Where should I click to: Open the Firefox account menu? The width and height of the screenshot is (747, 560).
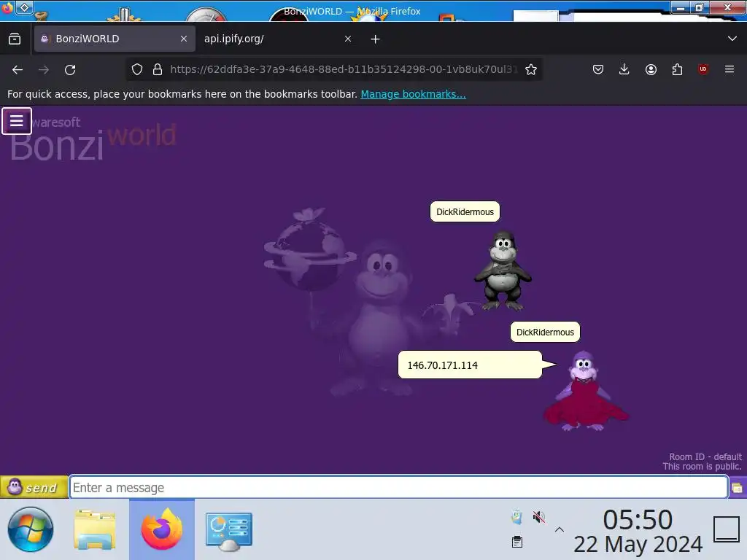pos(651,69)
